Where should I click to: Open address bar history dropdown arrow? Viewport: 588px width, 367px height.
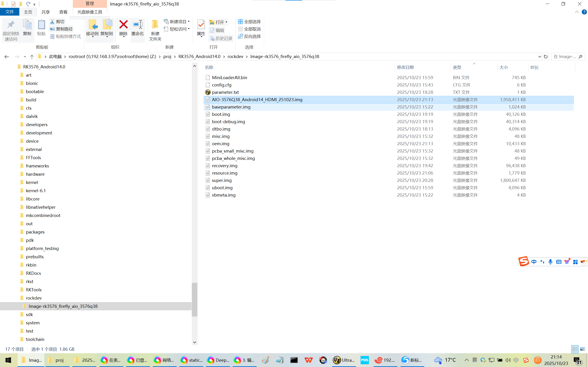coord(540,57)
